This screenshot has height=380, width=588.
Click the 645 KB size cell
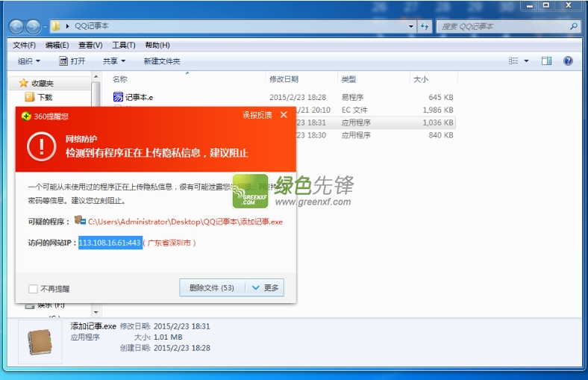441,97
